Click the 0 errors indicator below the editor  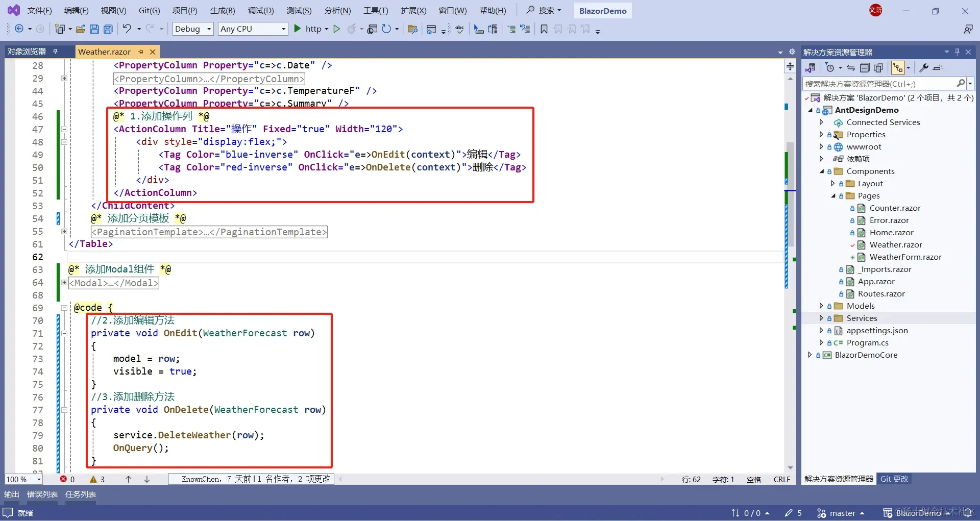point(67,479)
